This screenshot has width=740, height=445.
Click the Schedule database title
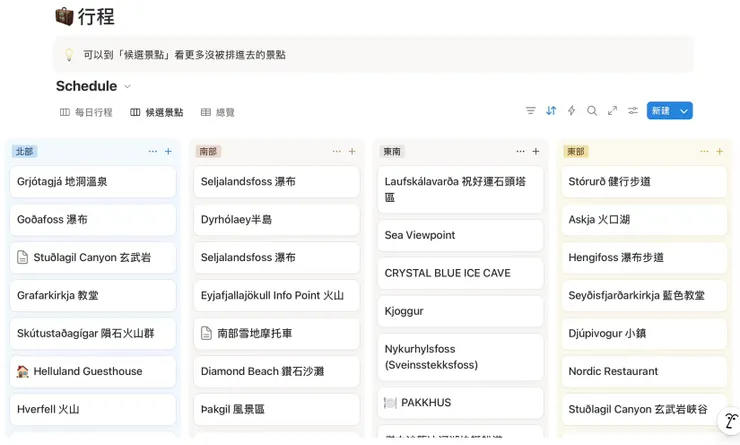pos(86,86)
